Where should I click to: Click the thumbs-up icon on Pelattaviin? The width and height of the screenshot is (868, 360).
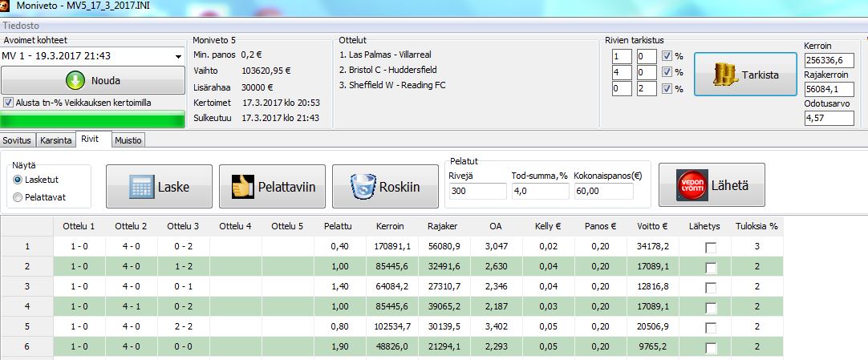pos(243,187)
